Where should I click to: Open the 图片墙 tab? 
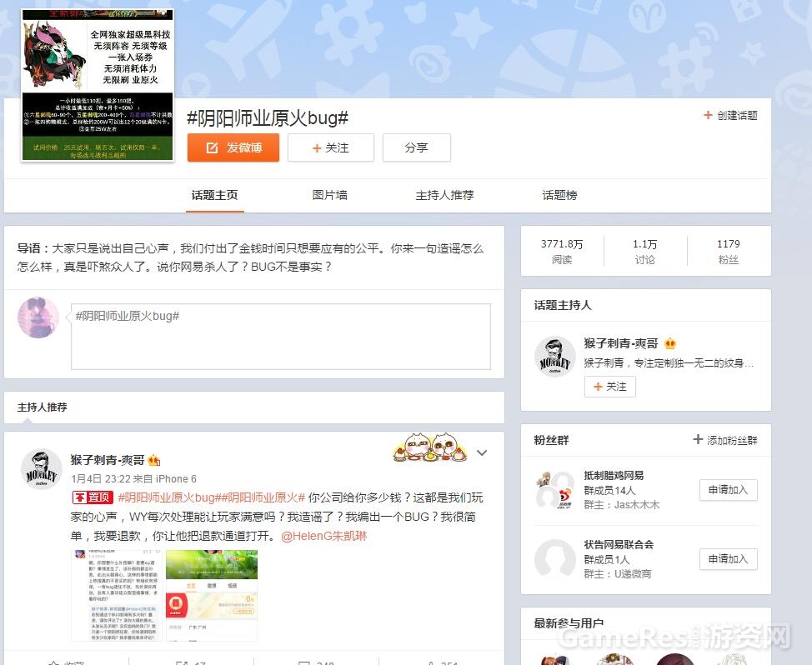(x=329, y=195)
